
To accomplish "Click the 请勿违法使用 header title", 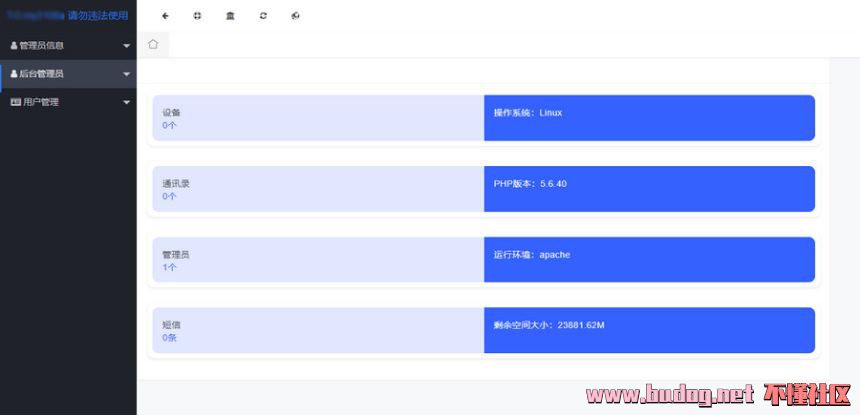I will [98, 15].
